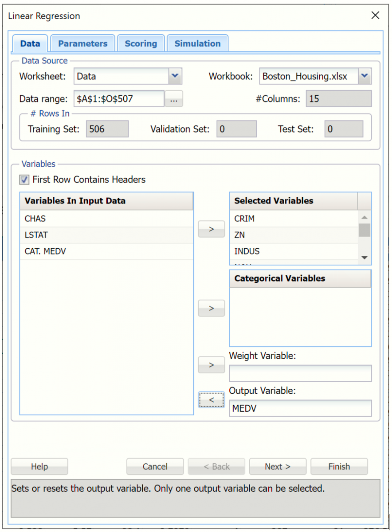Expand the Worksheet dropdown
This screenshot has width=392, height=532.
[175, 76]
